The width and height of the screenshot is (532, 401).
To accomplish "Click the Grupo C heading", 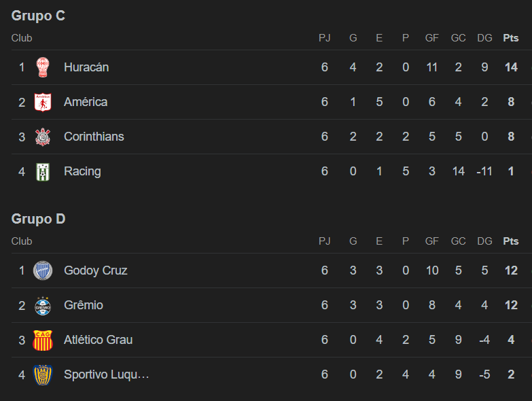I will [38, 16].
